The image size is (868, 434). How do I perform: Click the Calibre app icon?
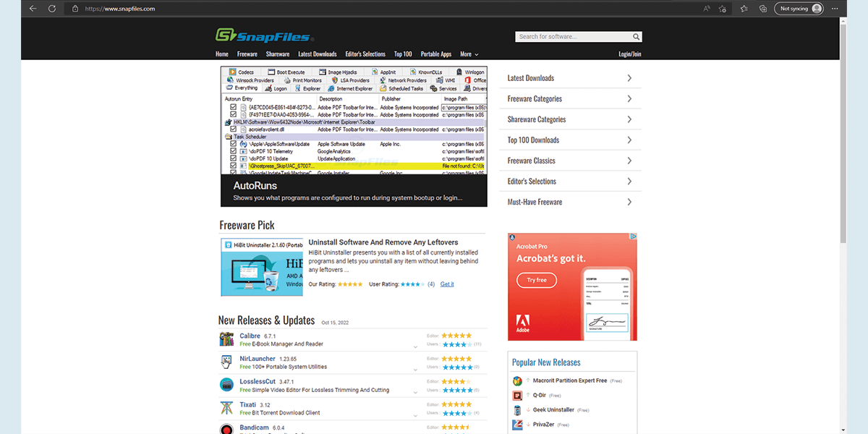pos(226,340)
